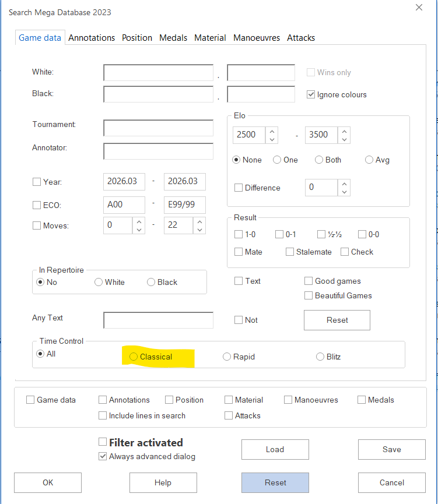Image resolution: width=438 pixels, height=504 pixels.
Task: Click the White player name field
Action: [x=158, y=73]
